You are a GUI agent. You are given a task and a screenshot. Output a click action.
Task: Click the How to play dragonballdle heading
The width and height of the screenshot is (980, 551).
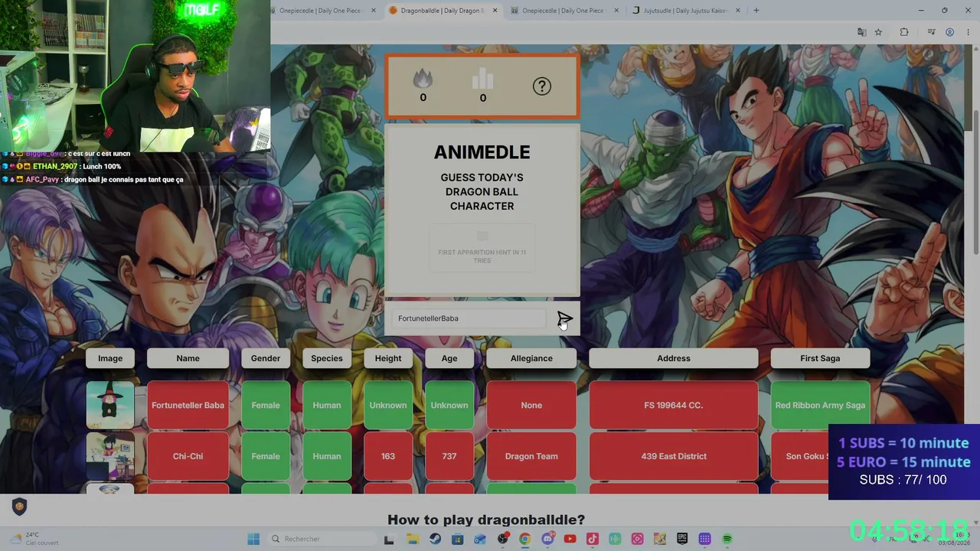486,520
